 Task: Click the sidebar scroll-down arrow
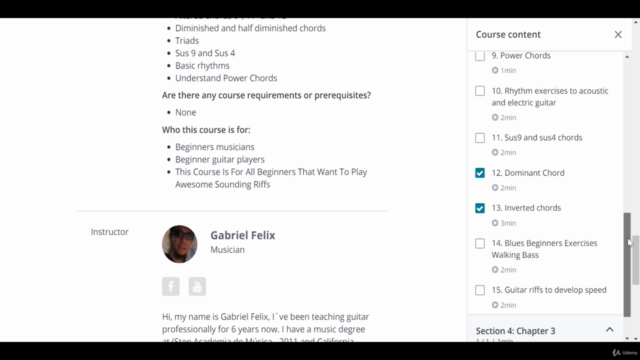pyautogui.click(x=627, y=339)
